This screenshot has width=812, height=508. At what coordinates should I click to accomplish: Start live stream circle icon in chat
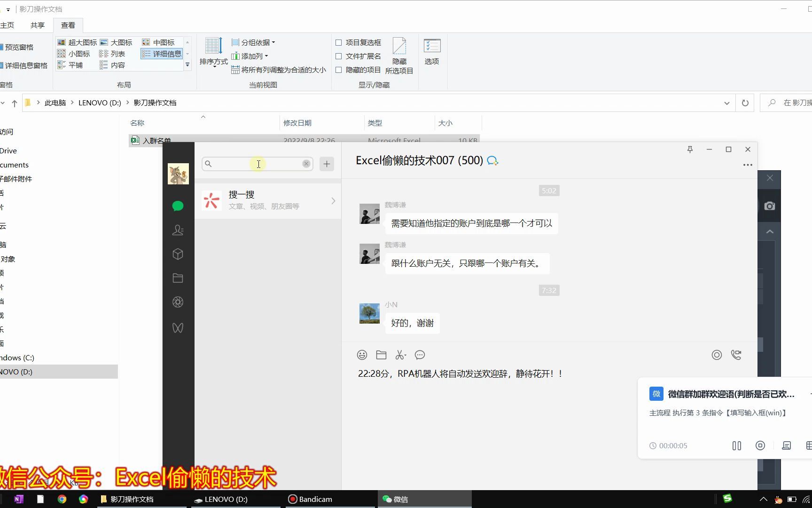[717, 355]
